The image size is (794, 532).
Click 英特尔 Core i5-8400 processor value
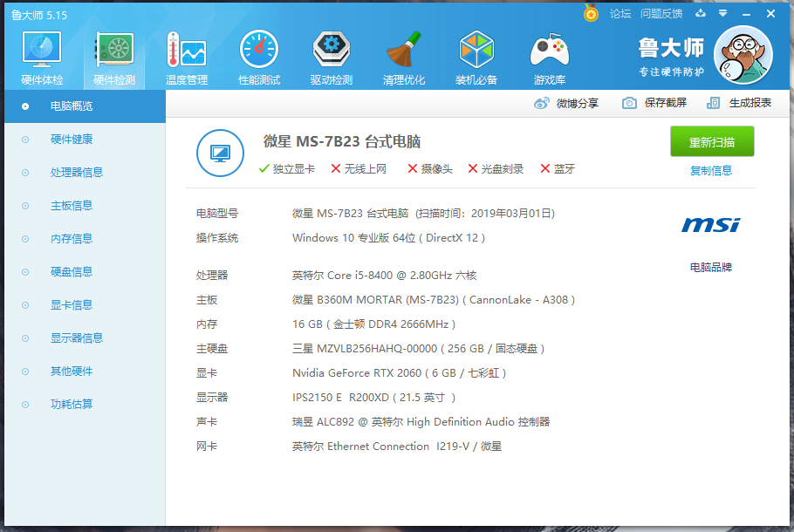pyautogui.click(x=384, y=276)
